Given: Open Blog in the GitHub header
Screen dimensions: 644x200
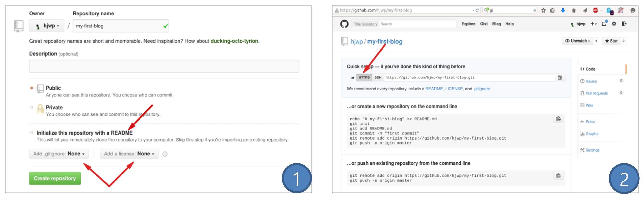Looking at the screenshot, I should (496, 24).
